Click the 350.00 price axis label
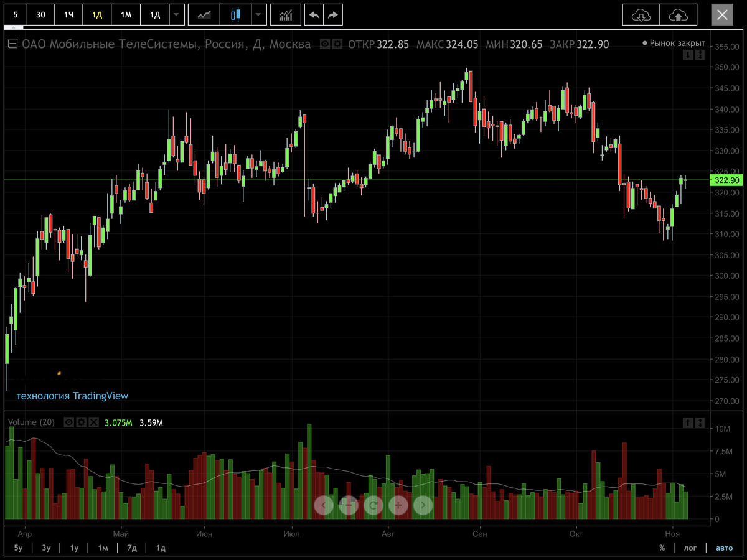Image resolution: width=747 pixels, height=560 pixels. pos(726,67)
